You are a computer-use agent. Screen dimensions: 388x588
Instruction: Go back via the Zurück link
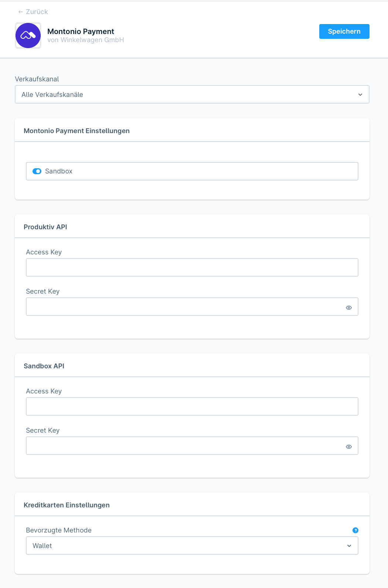coord(37,12)
